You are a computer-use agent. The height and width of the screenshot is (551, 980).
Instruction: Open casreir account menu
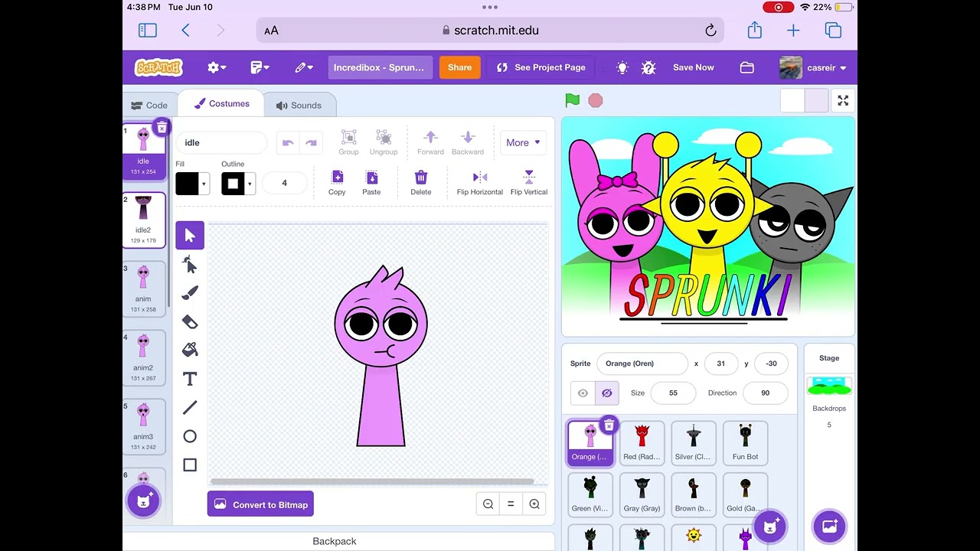813,67
